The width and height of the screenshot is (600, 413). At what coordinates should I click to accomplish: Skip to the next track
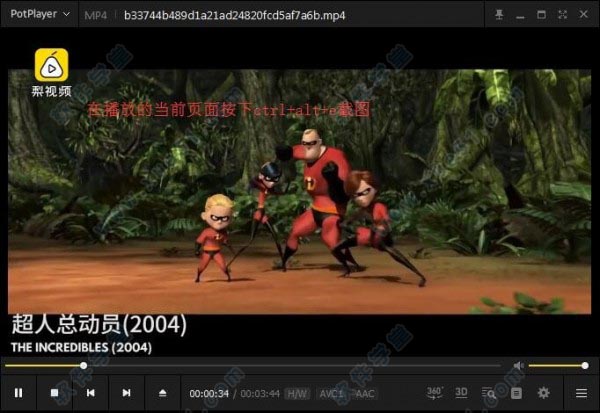coord(126,393)
